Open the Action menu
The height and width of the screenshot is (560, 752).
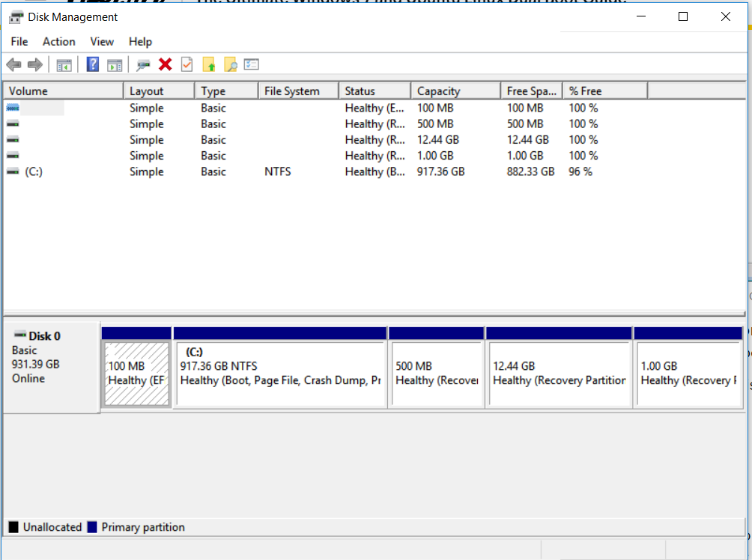pyautogui.click(x=58, y=42)
